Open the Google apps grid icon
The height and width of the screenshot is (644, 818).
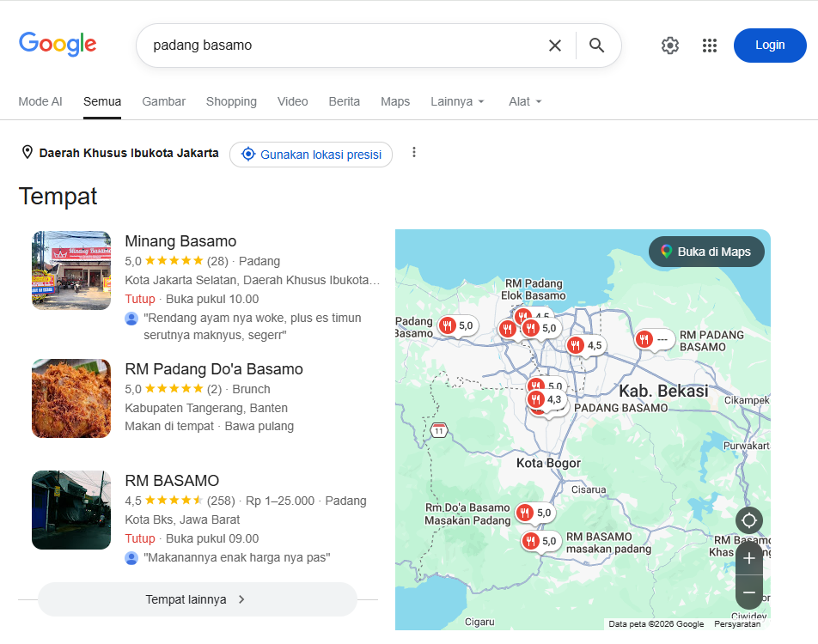click(x=710, y=46)
